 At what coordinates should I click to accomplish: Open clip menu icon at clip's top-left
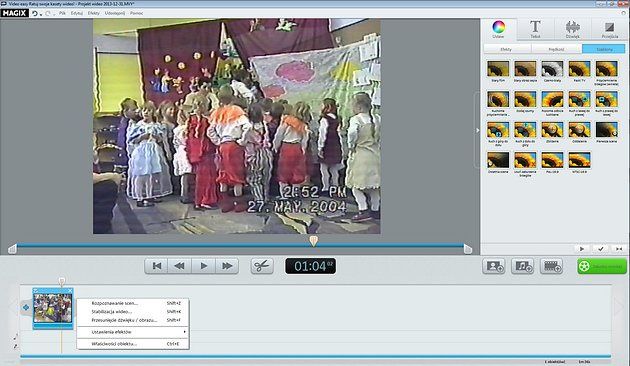pyautogui.click(x=36, y=290)
